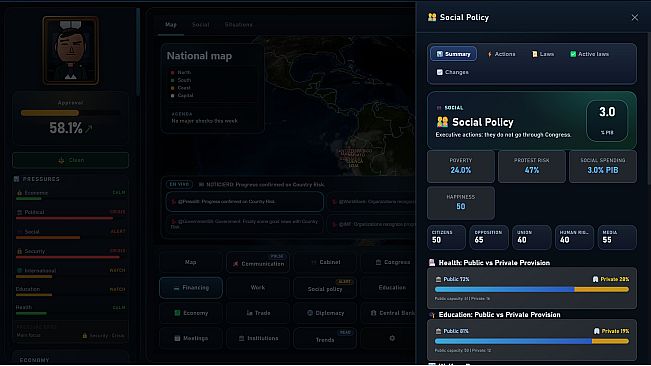Open the Protest Risk 47% card
The image size is (651, 366).
[532, 166]
